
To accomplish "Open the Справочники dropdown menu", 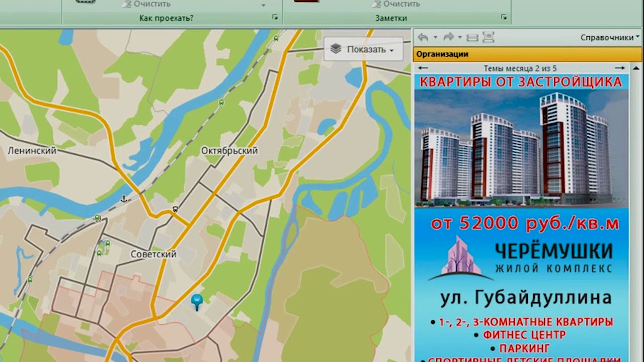I will point(610,37).
